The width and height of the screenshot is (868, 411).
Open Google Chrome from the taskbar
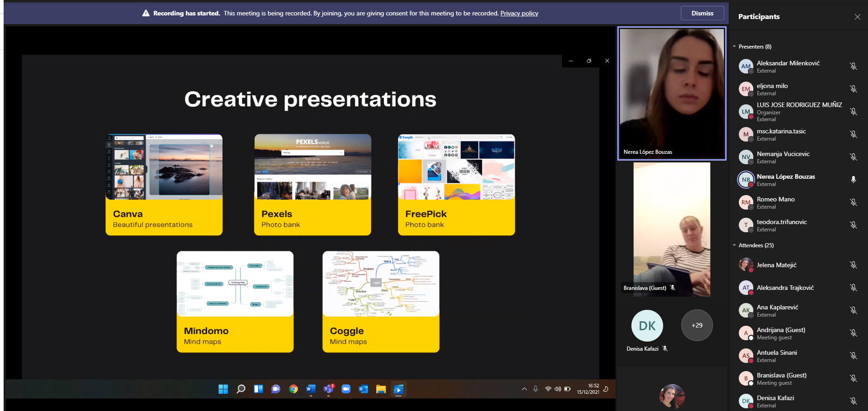293,389
